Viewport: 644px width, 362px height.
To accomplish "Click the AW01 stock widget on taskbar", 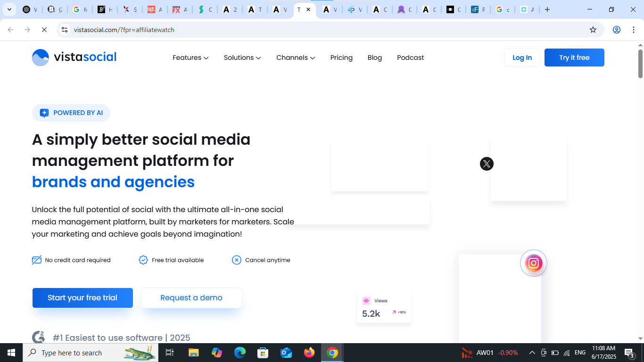I will (490, 353).
